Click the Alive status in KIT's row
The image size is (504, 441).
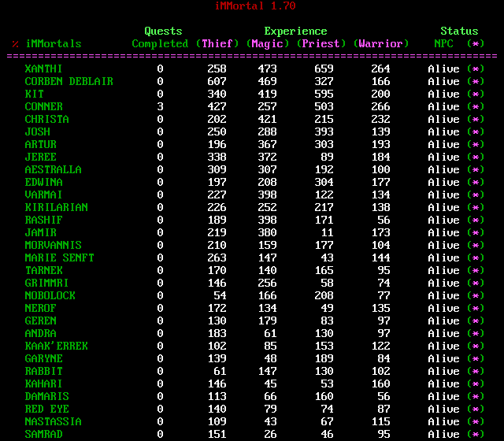pyautogui.click(x=443, y=94)
